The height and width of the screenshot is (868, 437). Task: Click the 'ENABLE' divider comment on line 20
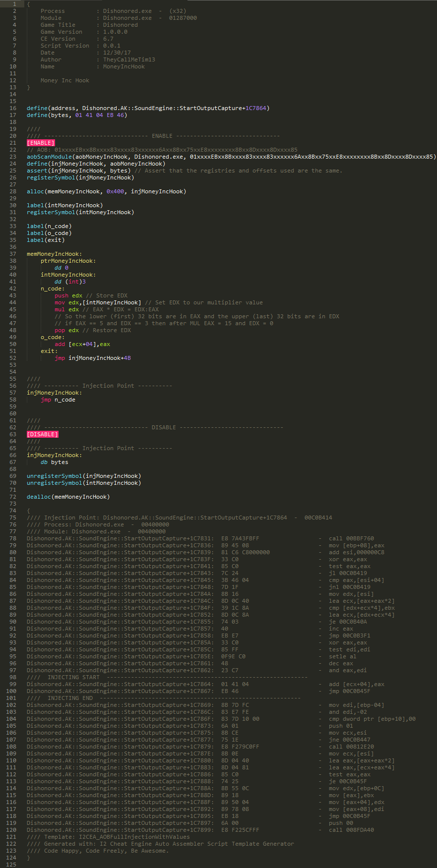(x=153, y=136)
